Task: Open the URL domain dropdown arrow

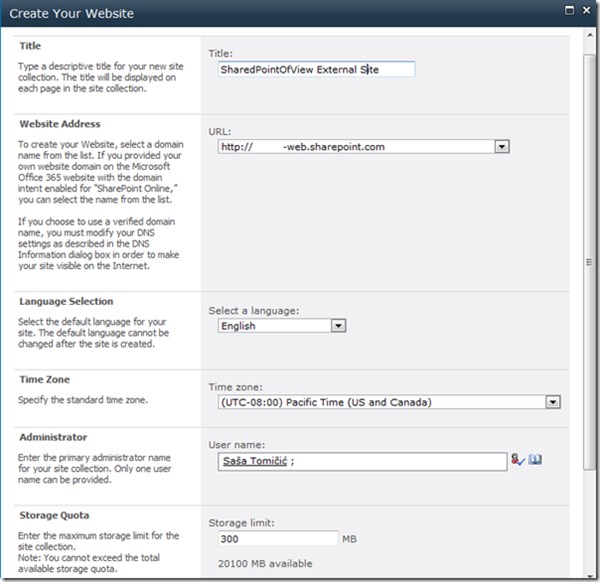Action: 502,147
